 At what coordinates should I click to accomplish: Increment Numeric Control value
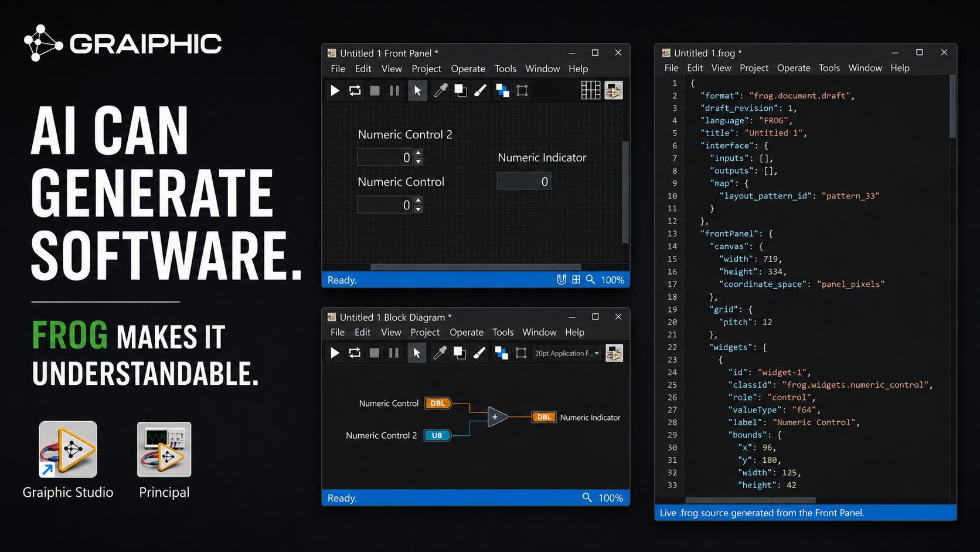coord(418,201)
